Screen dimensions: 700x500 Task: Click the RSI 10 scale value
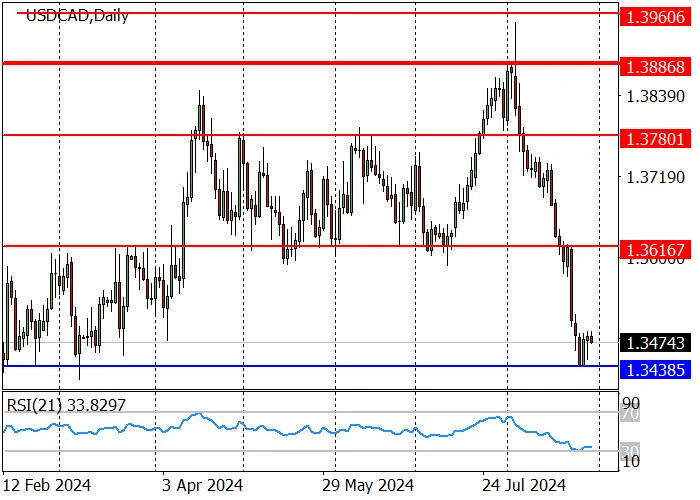631,461
